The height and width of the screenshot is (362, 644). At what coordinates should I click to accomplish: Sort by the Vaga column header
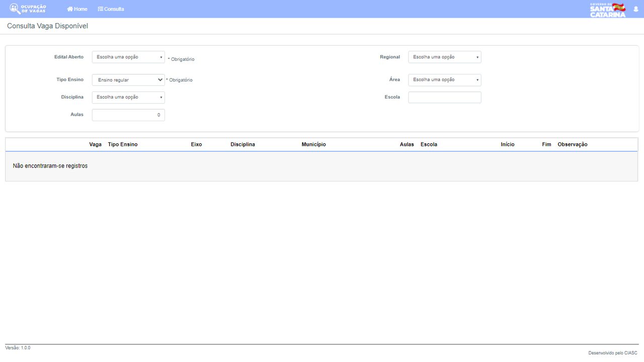click(x=95, y=144)
